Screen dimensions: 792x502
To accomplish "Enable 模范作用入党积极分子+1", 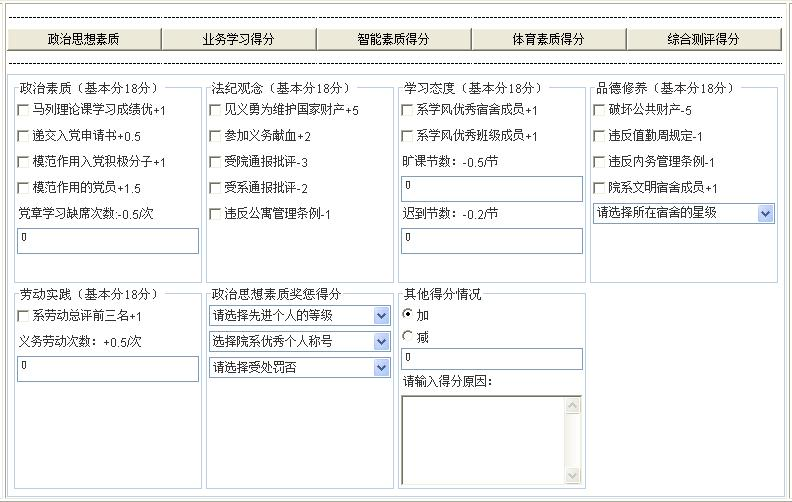I will [x=23, y=162].
